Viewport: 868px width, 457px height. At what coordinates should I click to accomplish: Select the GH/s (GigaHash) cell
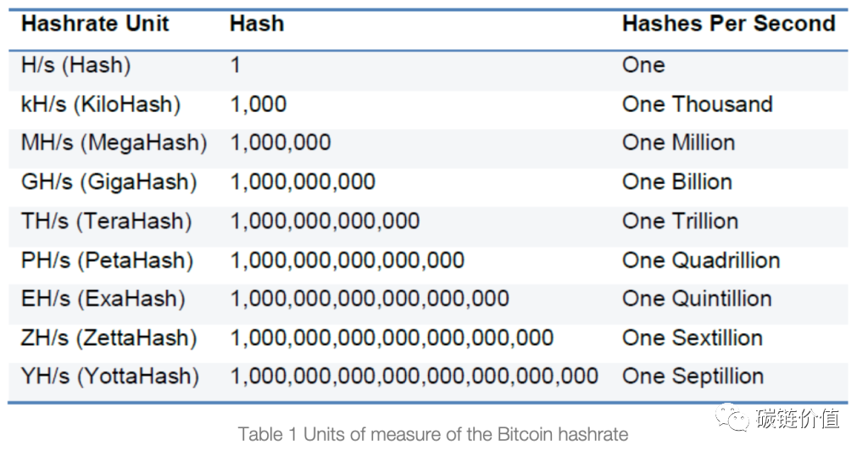click(108, 181)
